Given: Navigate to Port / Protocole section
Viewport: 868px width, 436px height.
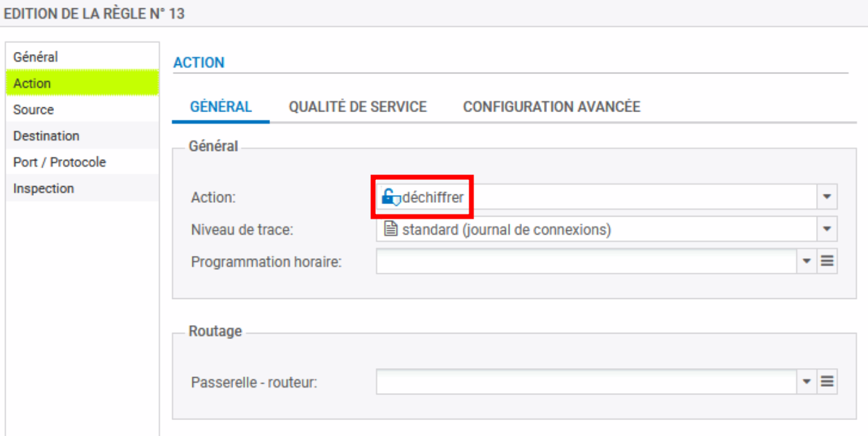Looking at the screenshot, I should coord(60,162).
